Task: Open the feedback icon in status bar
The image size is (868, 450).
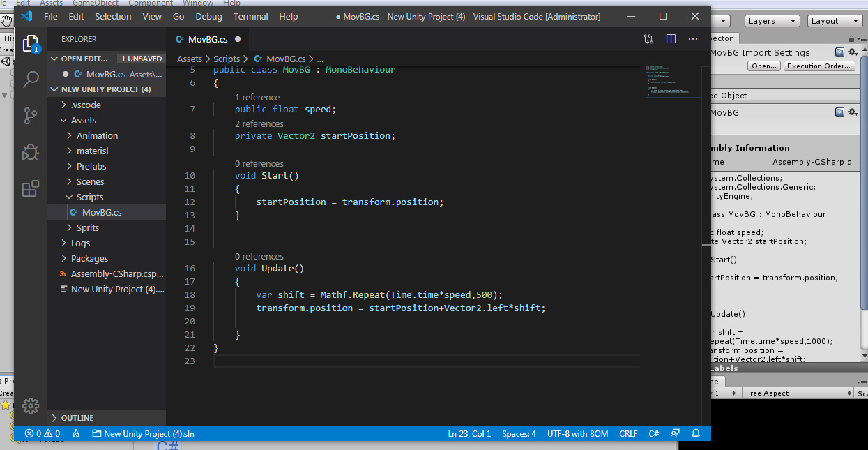Action: [x=674, y=433]
